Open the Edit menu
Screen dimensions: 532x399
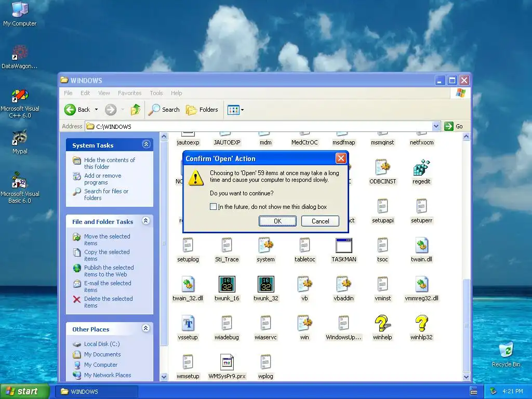click(85, 93)
